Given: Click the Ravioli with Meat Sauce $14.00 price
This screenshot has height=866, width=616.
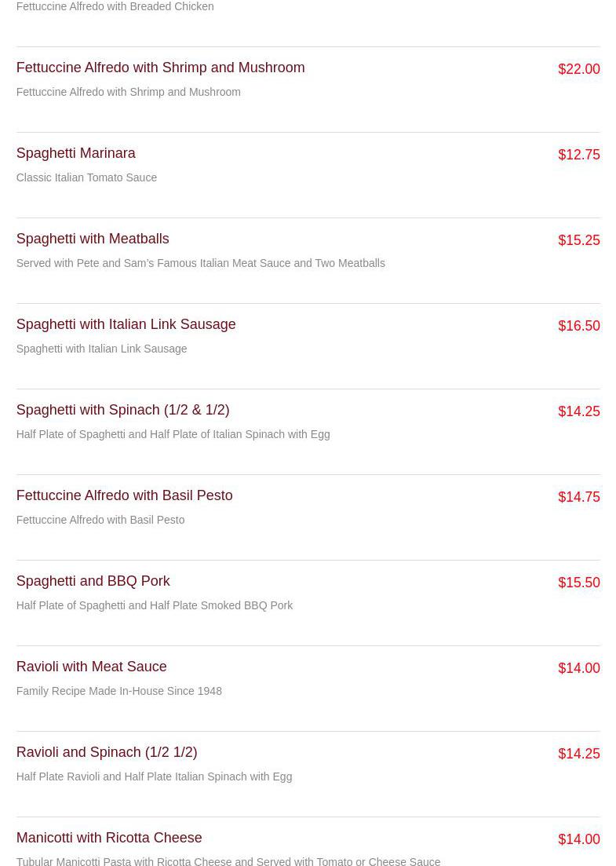Looking at the screenshot, I should pyautogui.click(x=578, y=669).
